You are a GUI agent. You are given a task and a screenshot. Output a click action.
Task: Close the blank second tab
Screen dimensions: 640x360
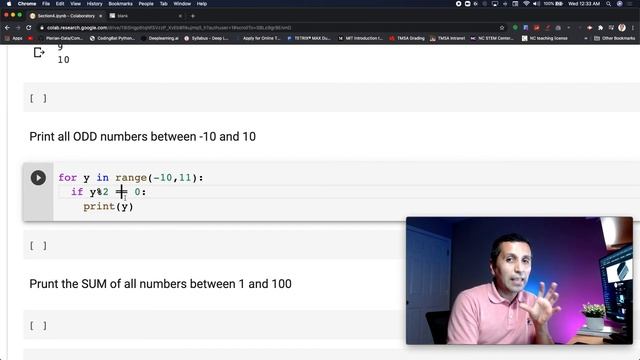point(180,16)
